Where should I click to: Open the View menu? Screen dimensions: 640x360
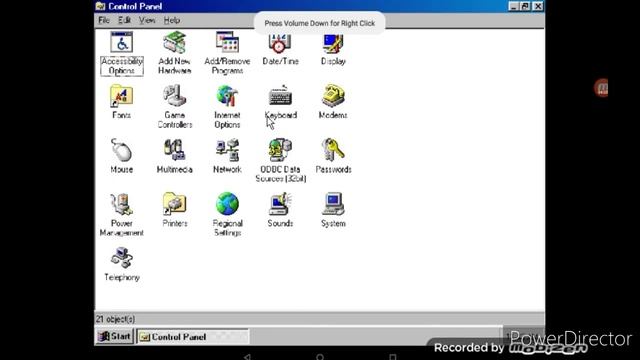click(147, 20)
